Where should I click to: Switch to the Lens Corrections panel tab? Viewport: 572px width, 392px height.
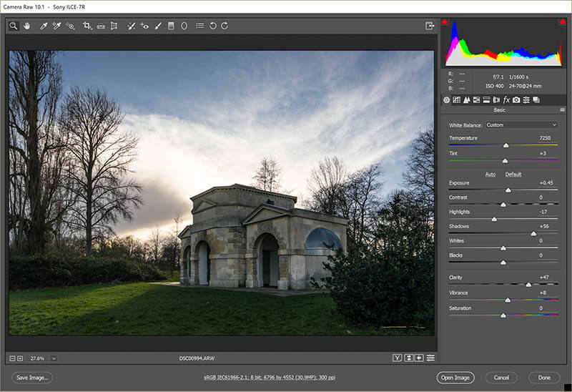click(496, 99)
